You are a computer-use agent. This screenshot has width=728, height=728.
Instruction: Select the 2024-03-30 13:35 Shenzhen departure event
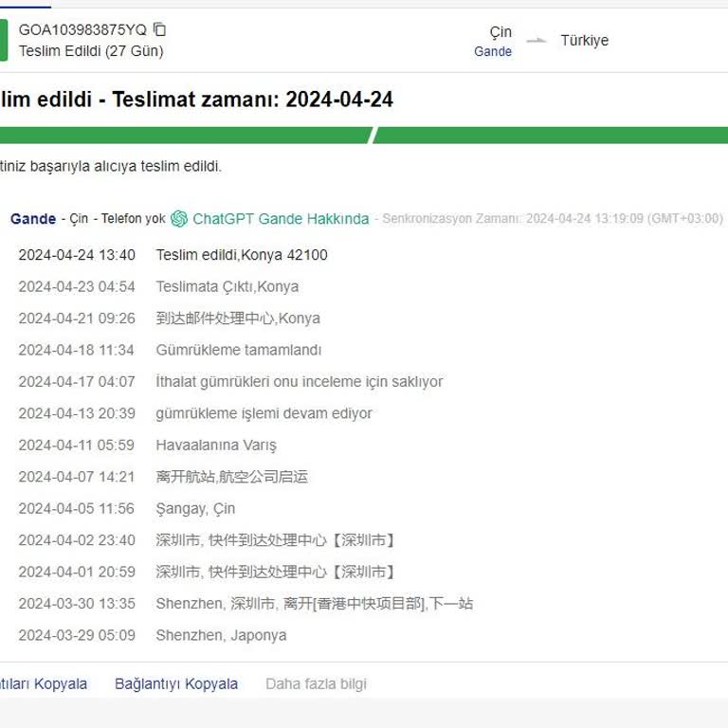pyautogui.click(x=315, y=604)
